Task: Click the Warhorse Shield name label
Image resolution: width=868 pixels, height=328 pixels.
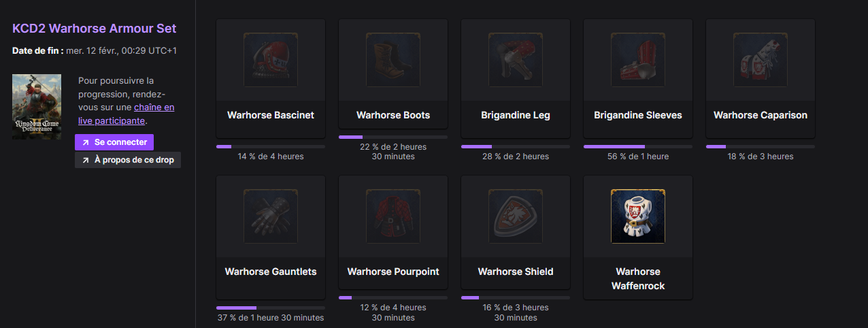Action: (x=516, y=272)
